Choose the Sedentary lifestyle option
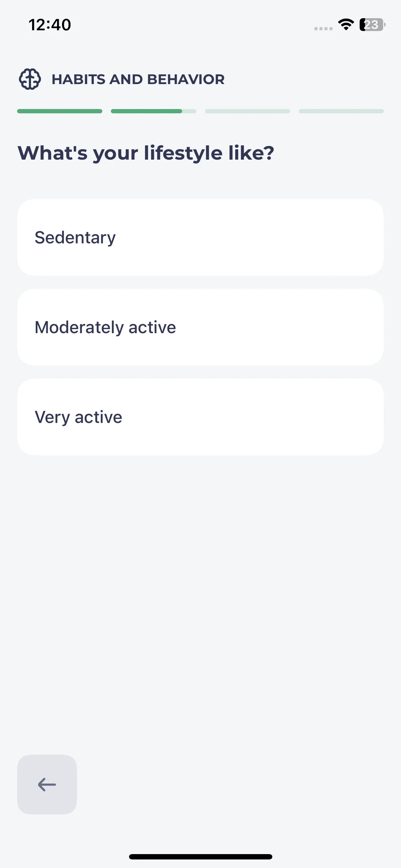This screenshot has width=401, height=868. [200, 237]
